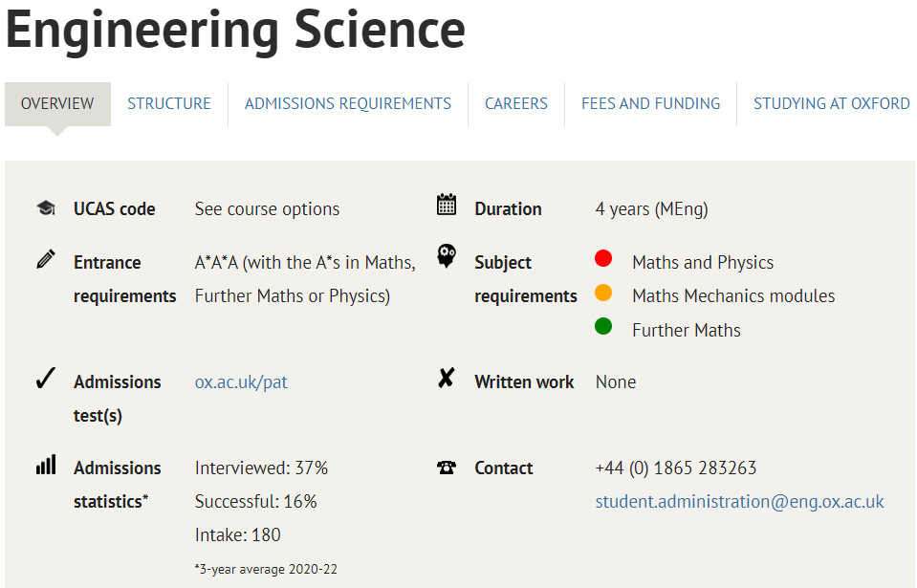Click the X icon next to Written work
The width and height of the screenshot is (917, 588).
point(447,379)
